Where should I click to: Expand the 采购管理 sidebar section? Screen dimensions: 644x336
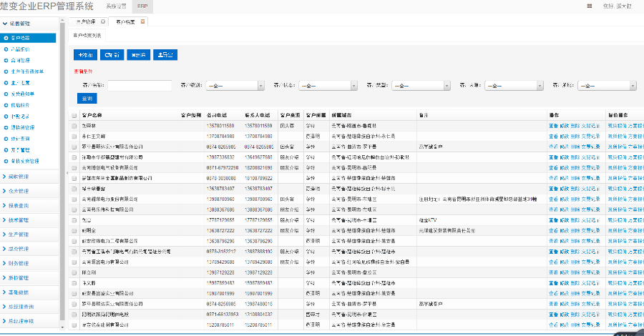(29, 177)
